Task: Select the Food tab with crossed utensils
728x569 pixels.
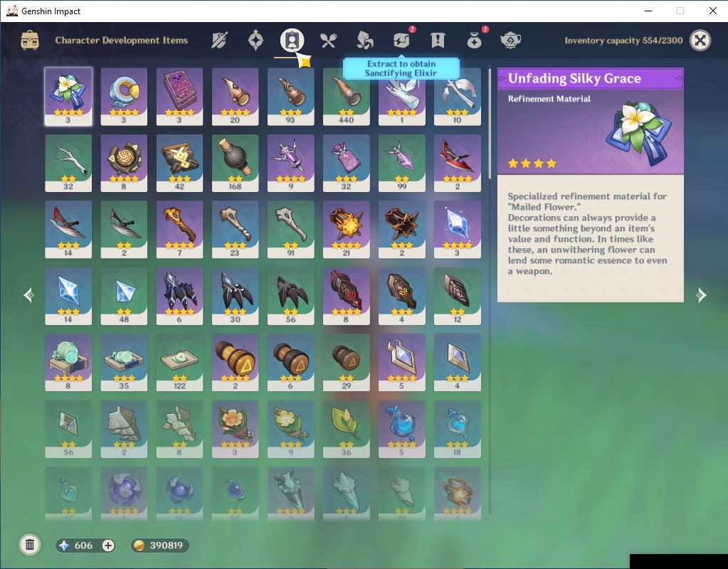Action: click(x=328, y=41)
